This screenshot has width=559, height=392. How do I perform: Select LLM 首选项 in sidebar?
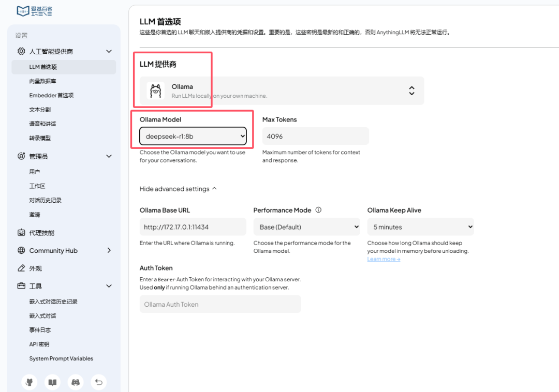(64, 67)
